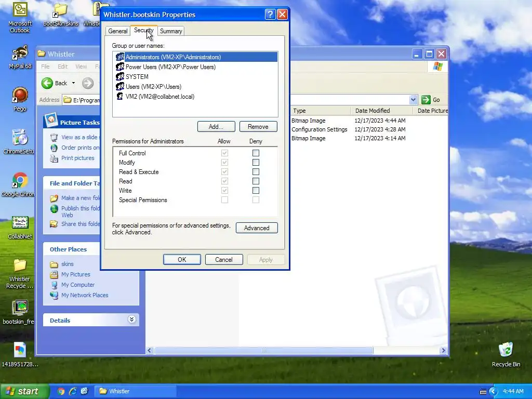Switch to the Security tab
Image resolution: width=532 pixels, height=399 pixels.
[x=143, y=30]
